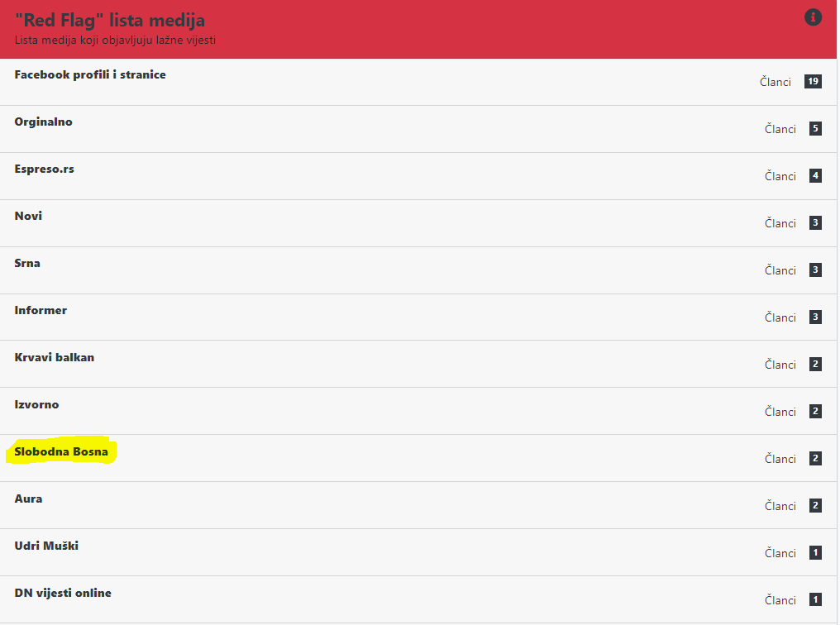Image resolution: width=840 pixels, height=625 pixels.
Task: Click the 2 badge for Krvavi balkan
Action: point(815,365)
